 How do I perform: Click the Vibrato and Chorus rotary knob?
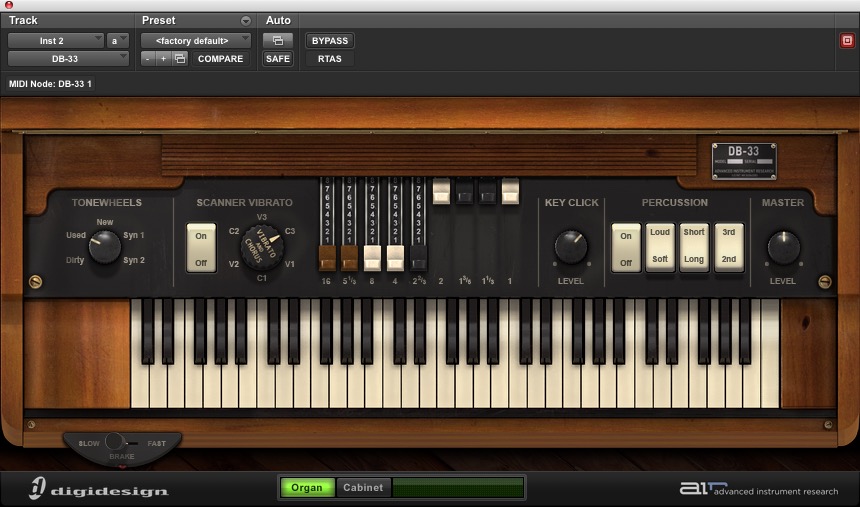pyautogui.click(x=262, y=247)
